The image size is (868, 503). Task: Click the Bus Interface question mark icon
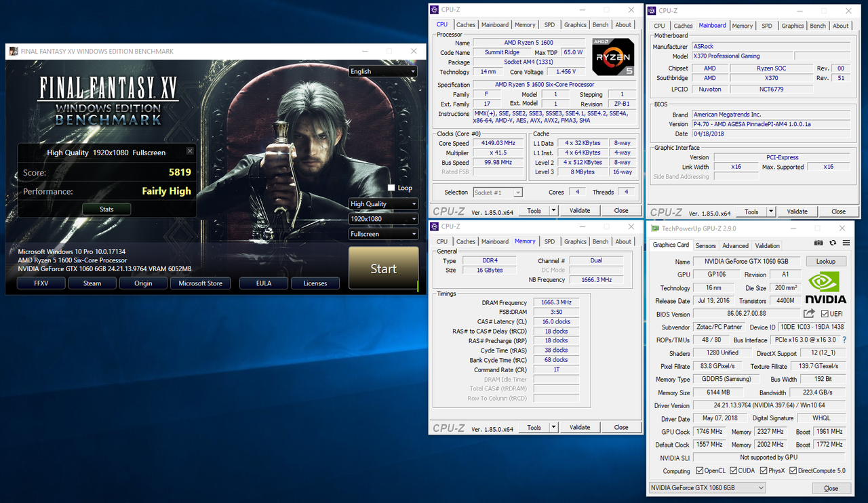pyautogui.click(x=844, y=340)
